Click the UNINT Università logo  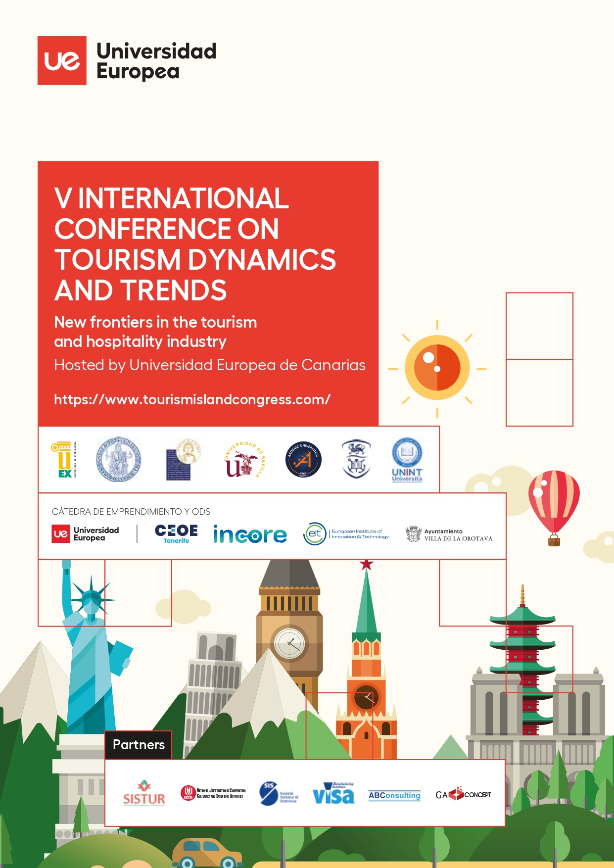click(407, 460)
